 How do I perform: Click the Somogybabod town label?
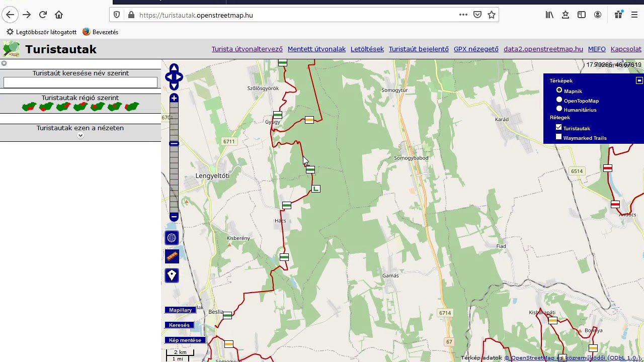pyautogui.click(x=411, y=158)
